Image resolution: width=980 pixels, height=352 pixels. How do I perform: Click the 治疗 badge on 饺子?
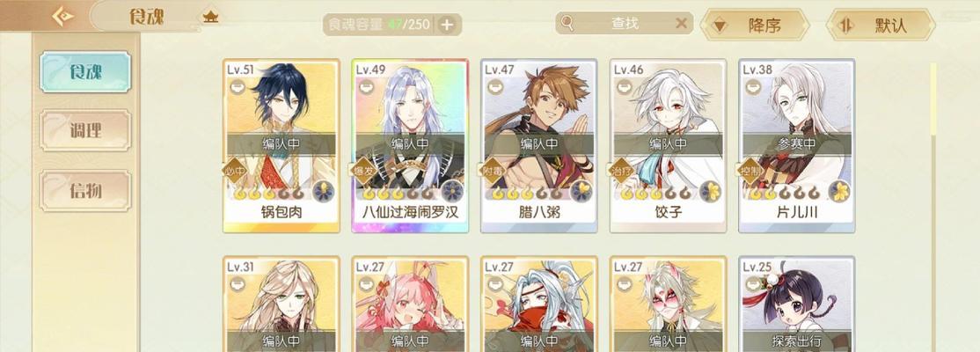(x=622, y=171)
